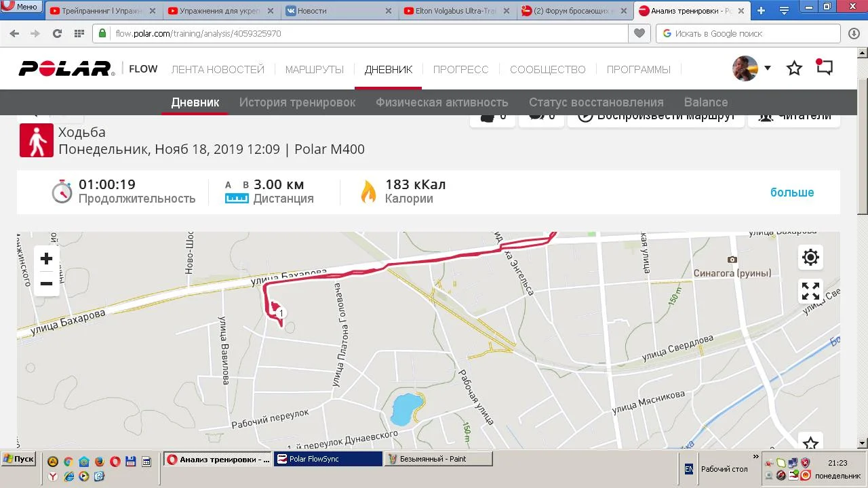Zoom in on the map

(46, 259)
